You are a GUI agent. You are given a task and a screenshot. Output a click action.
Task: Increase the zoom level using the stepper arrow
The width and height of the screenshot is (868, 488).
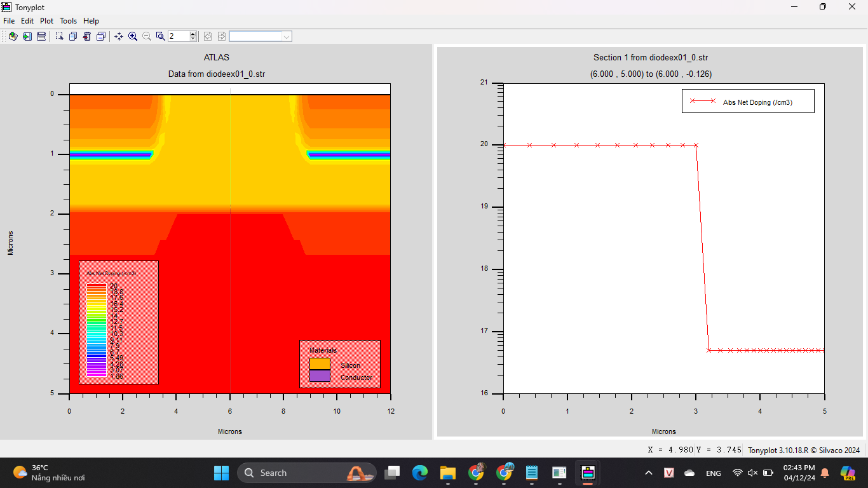[x=193, y=33]
